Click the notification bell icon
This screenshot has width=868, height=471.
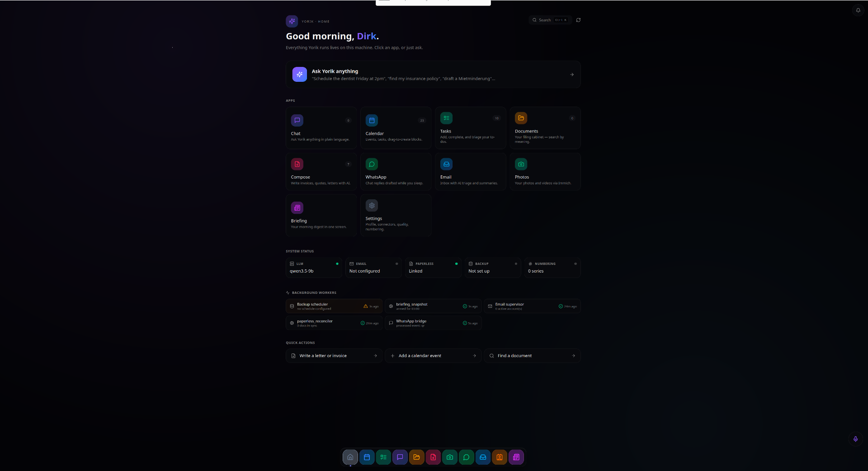pyautogui.click(x=858, y=10)
